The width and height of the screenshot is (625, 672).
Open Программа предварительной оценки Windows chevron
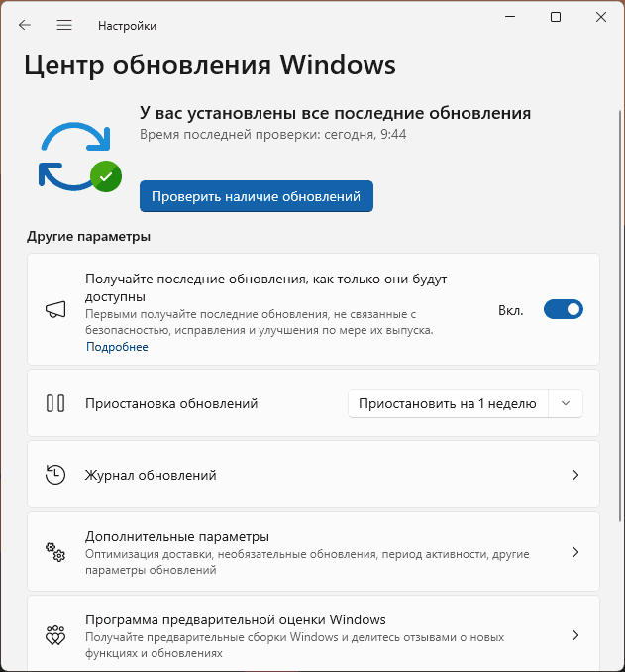click(x=575, y=635)
